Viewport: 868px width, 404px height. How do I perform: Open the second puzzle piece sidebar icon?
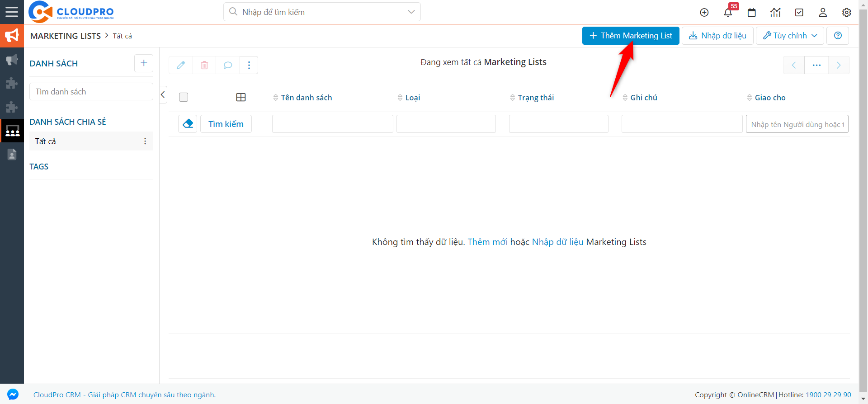[x=12, y=107]
